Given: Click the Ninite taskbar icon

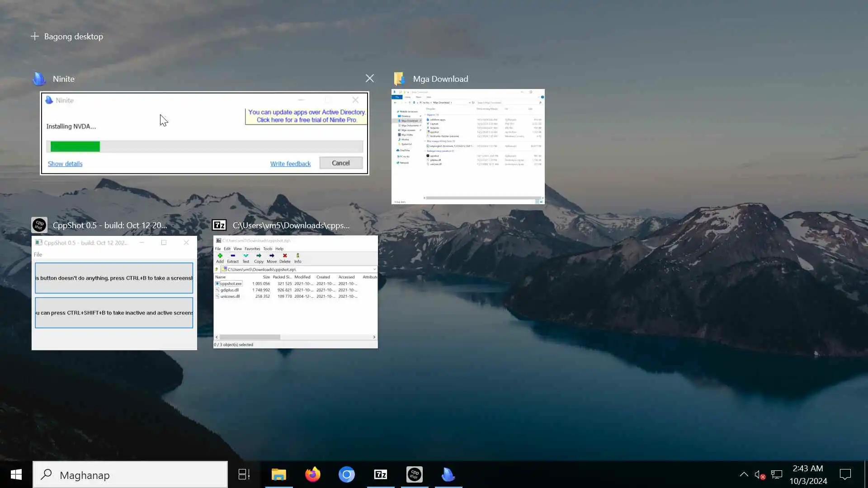Looking at the screenshot, I should coord(448,474).
